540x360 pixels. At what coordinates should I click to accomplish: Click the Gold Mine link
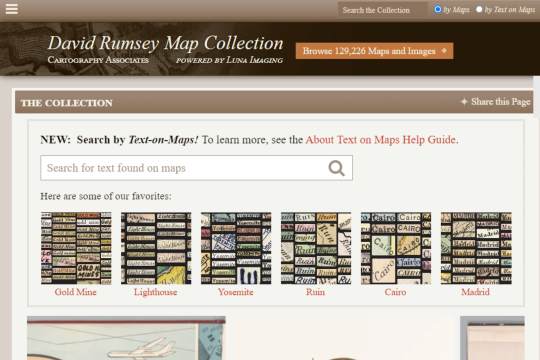coord(76,292)
